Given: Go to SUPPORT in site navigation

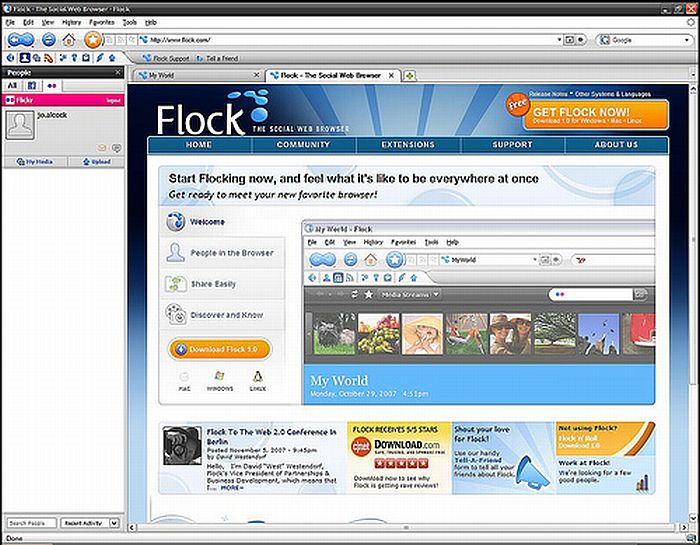Looking at the screenshot, I should tap(512, 145).
